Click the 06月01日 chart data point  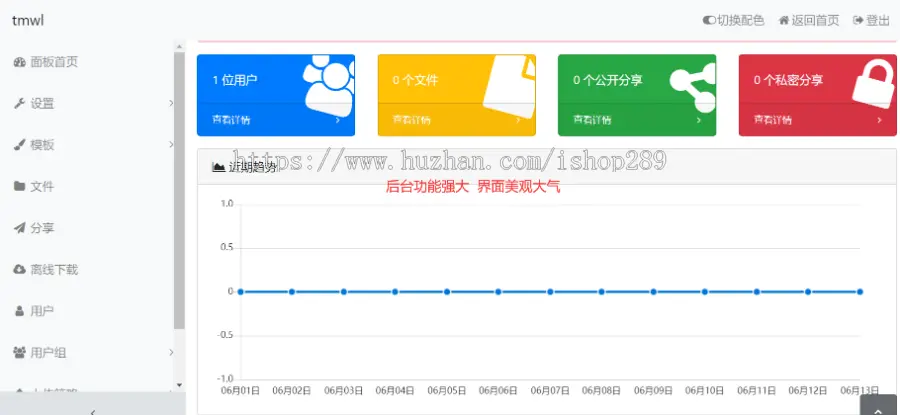(x=240, y=292)
